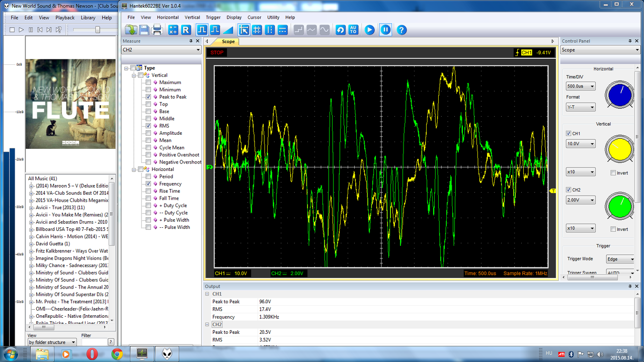
Task: Open the Vertical menu in Hantek
Action: pyautogui.click(x=192, y=18)
